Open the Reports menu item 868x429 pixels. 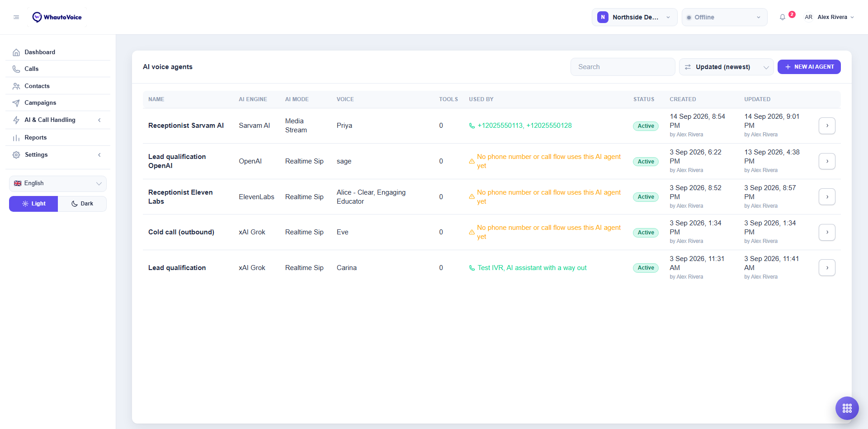58,138
